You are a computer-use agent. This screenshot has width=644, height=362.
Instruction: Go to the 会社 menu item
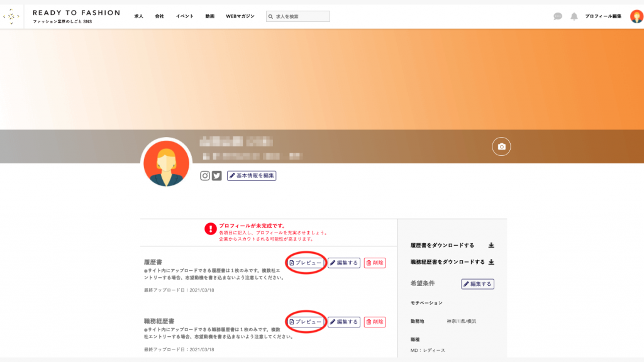click(160, 16)
